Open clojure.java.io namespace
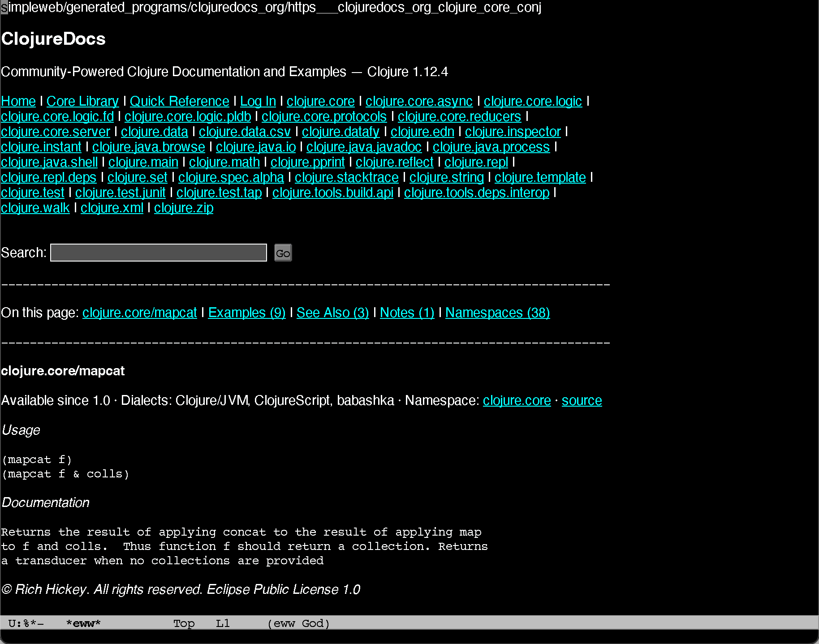Screen dimensions: 819x644 (256, 147)
